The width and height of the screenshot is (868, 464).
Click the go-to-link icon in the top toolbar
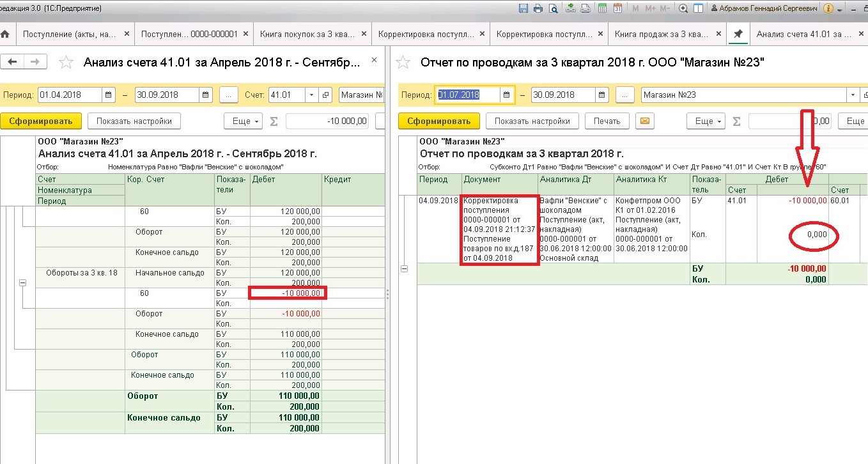coord(585,8)
